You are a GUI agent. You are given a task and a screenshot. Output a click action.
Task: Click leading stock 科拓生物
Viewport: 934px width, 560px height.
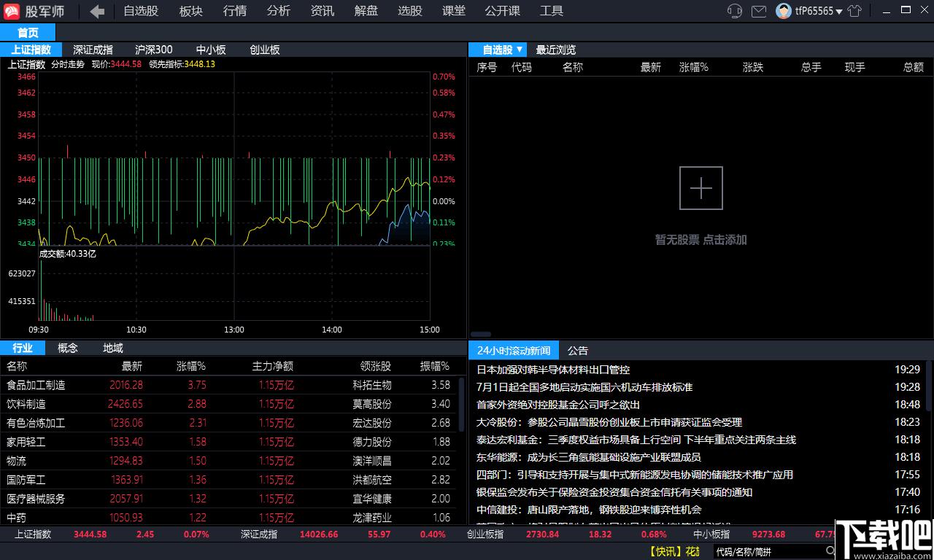point(372,385)
